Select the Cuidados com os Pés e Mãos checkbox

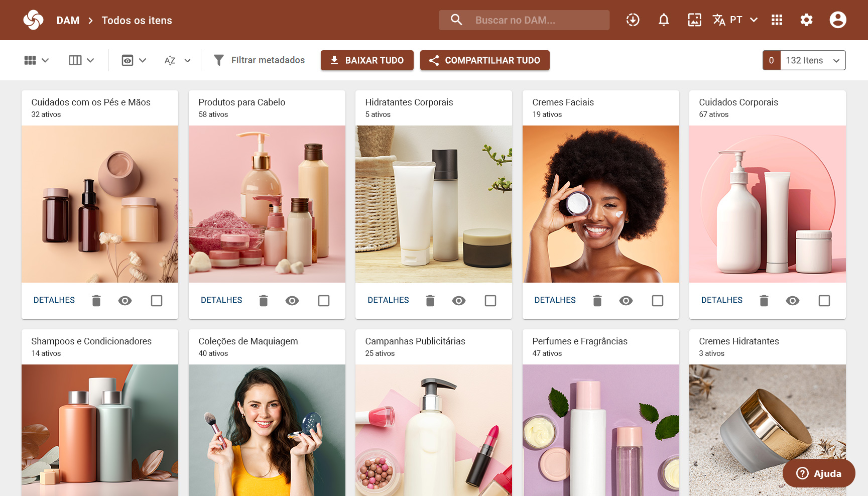tap(157, 301)
